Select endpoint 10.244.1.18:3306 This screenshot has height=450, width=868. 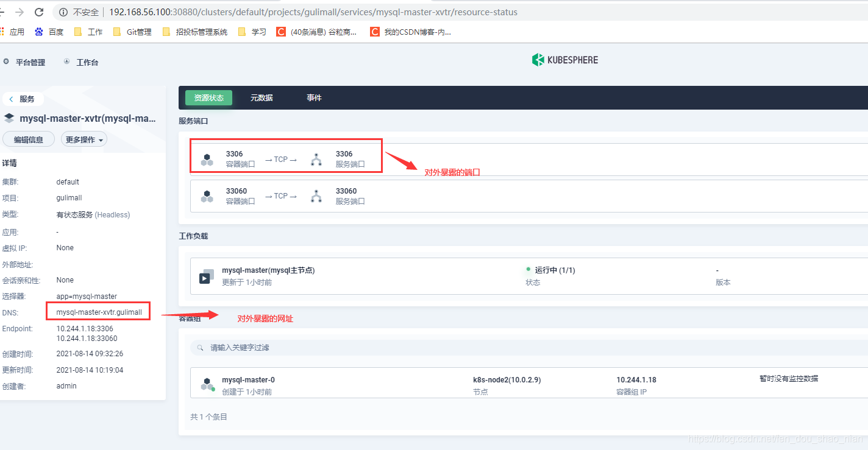pos(85,329)
